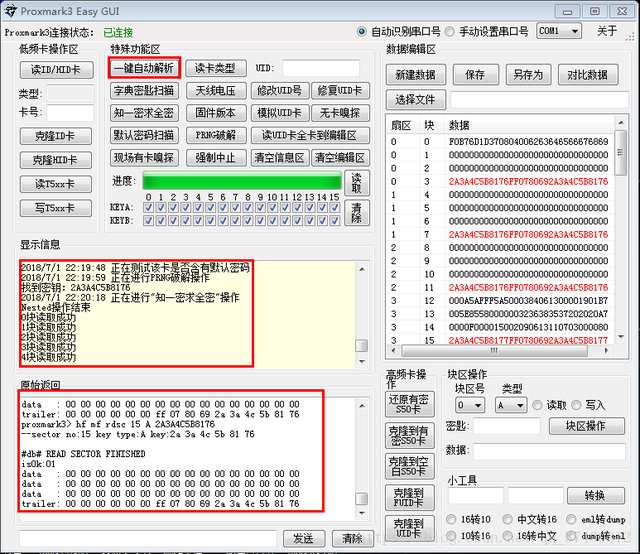Open the 块区号 dropdown
Viewport: 640px width, 554px height.
(x=470, y=405)
